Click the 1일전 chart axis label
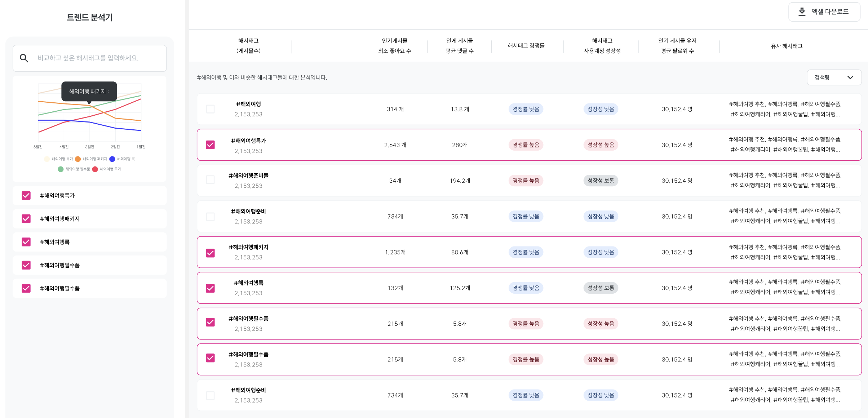Image resolution: width=868 pixels, height=418 pixels. coord(141,147)
